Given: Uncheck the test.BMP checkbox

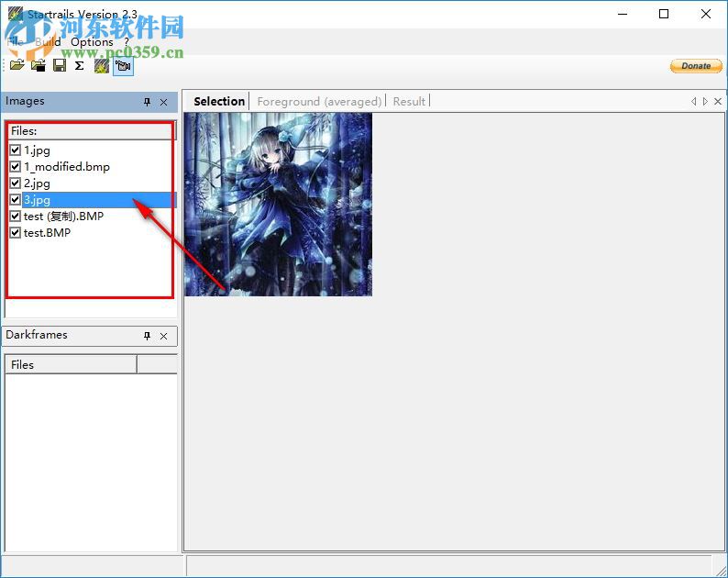Looking at the screenshot, I should (16, 232).
